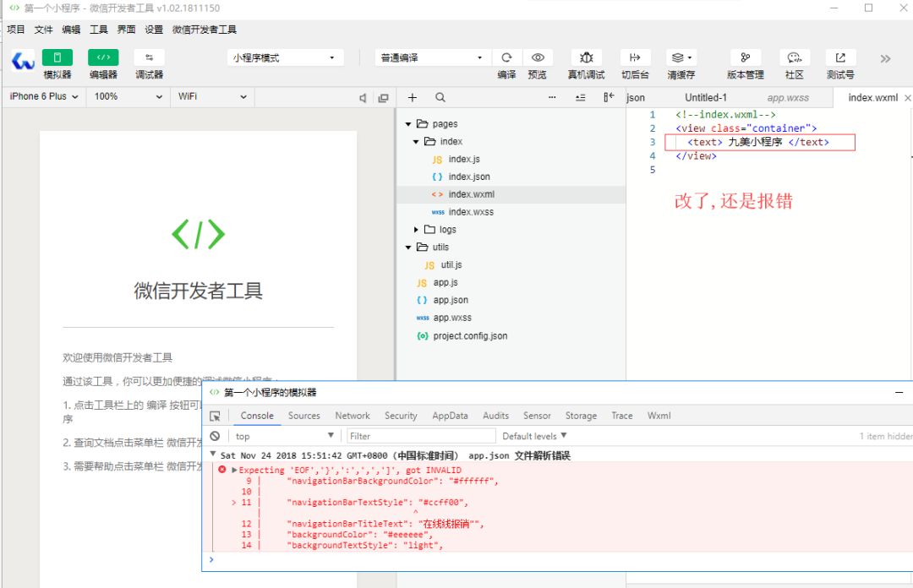
Task: Open the top context dropdown
Action: coord(284,436)
